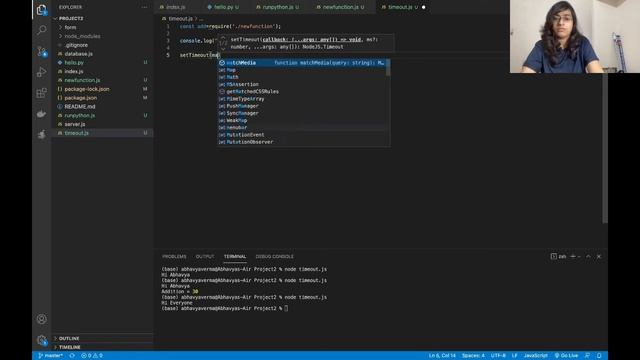Click the master branch indicator in status bar
640x360 pixels.
click(51, 356)
